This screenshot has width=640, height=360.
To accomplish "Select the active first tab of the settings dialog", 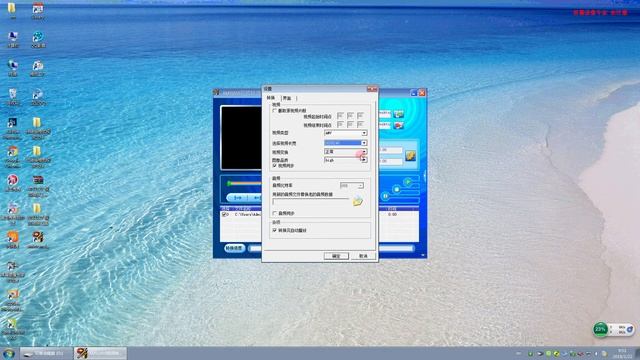I will pos(271,98).
